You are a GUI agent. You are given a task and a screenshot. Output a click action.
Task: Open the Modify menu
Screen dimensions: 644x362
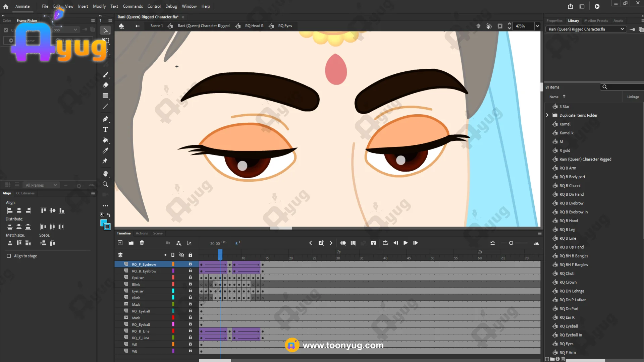99,6
